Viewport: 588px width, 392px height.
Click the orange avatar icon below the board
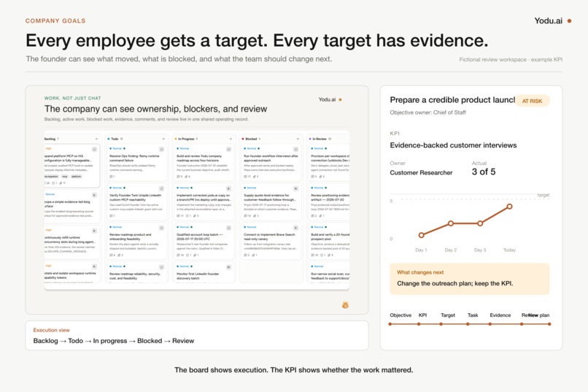(x=345, y=305)
